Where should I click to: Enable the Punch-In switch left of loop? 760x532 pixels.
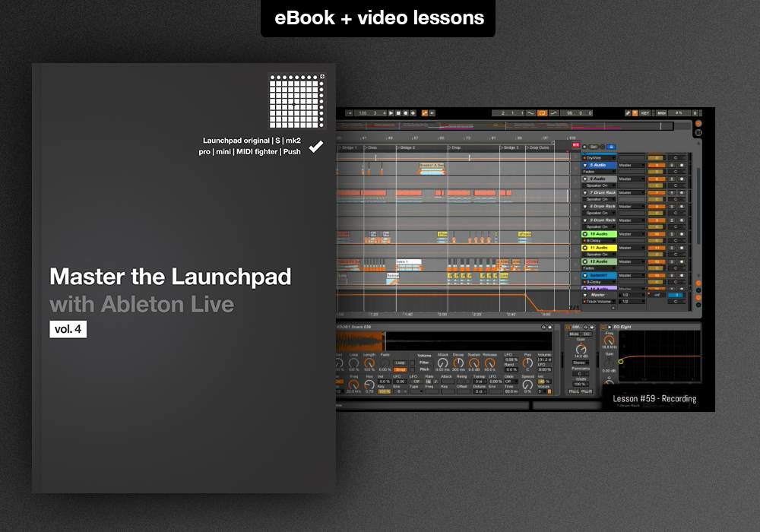[530, 113]
